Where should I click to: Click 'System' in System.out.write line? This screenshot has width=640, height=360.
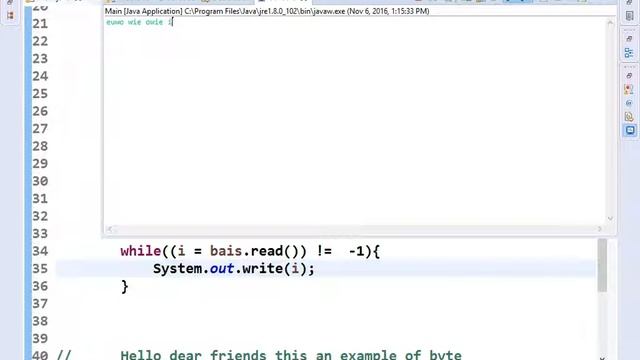(x=178, y=269)
